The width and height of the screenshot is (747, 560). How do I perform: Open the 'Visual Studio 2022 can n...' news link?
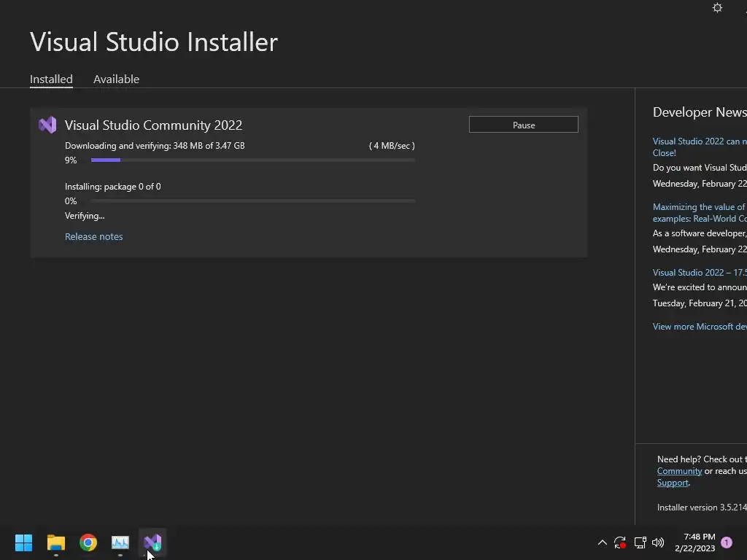tap(700, 147)
